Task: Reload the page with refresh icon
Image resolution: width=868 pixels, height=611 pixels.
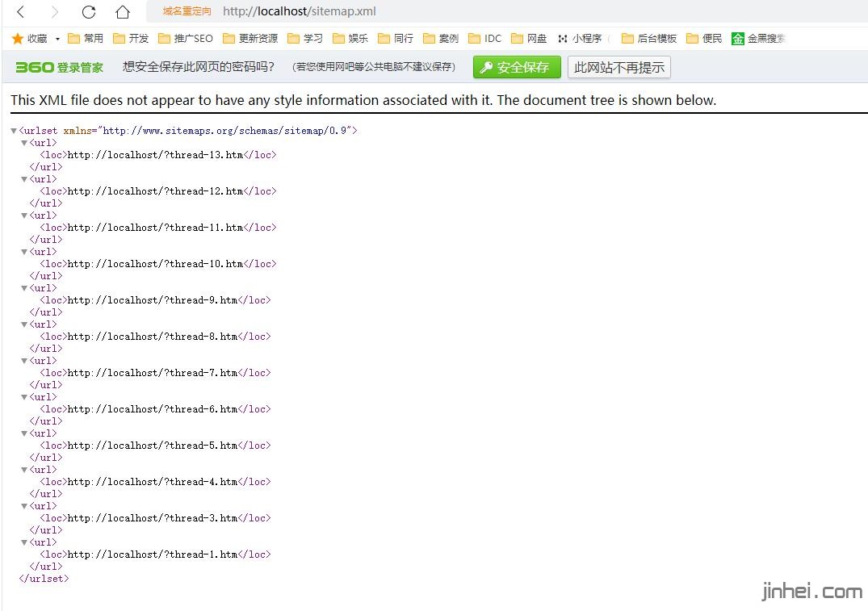Action: (x=89, y=12)
